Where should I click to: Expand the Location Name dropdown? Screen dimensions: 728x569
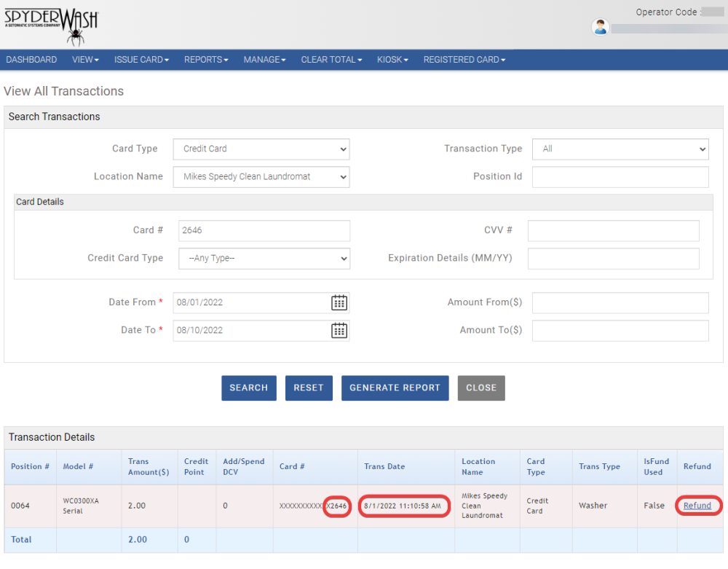click(x=261, y=177)
